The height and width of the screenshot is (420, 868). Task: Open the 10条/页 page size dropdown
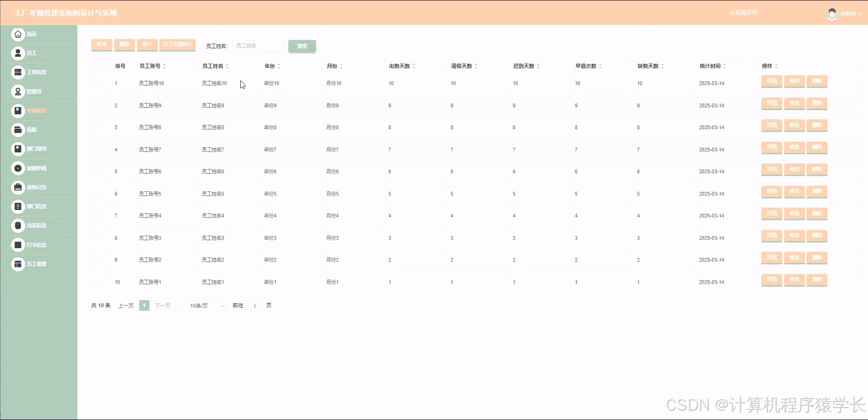pyautogui.click(x=203, y=305)
